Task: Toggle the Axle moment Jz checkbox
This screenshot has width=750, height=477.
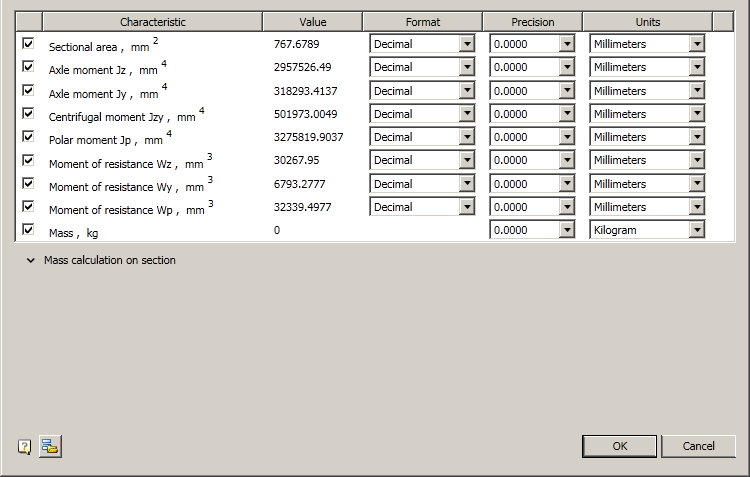Action: tap(28, 67)
